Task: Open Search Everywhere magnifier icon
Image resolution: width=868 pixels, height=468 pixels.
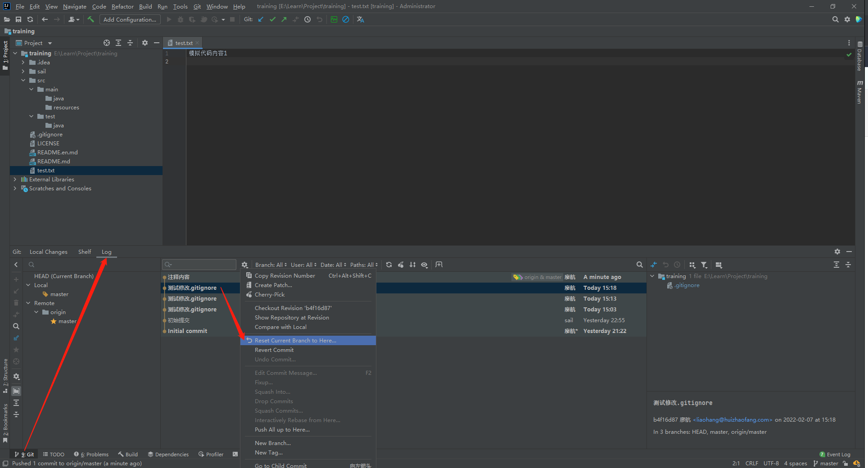Action: pyautogui.click(x=835, y=19)
